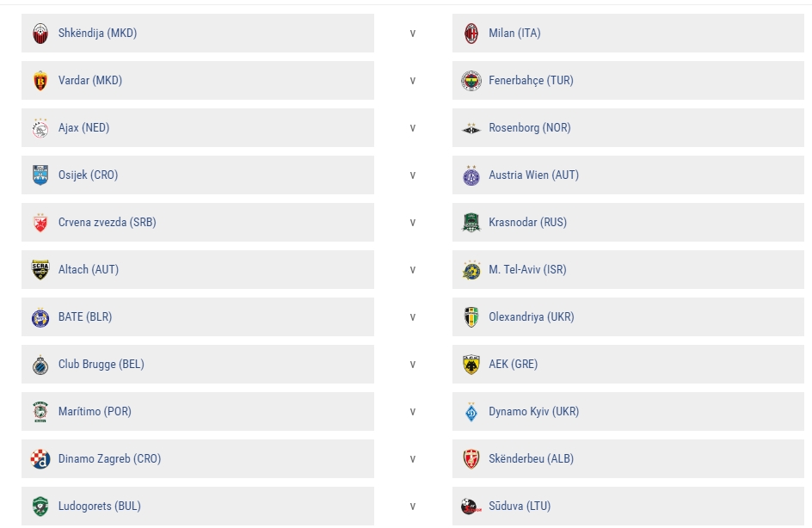
Task: Open the Austria Wien (AUT) team link
Action: pyautogui.click(x=533, y=175)
